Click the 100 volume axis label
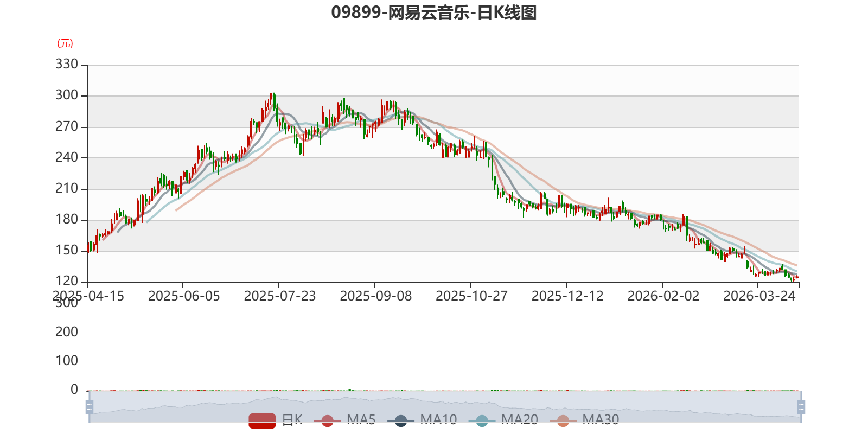Viewport: 868px width, 434px height. coord(67,361)
